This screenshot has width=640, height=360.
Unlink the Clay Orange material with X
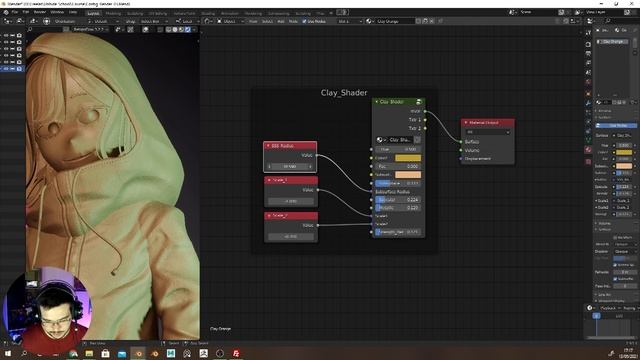tap(431, 21)
